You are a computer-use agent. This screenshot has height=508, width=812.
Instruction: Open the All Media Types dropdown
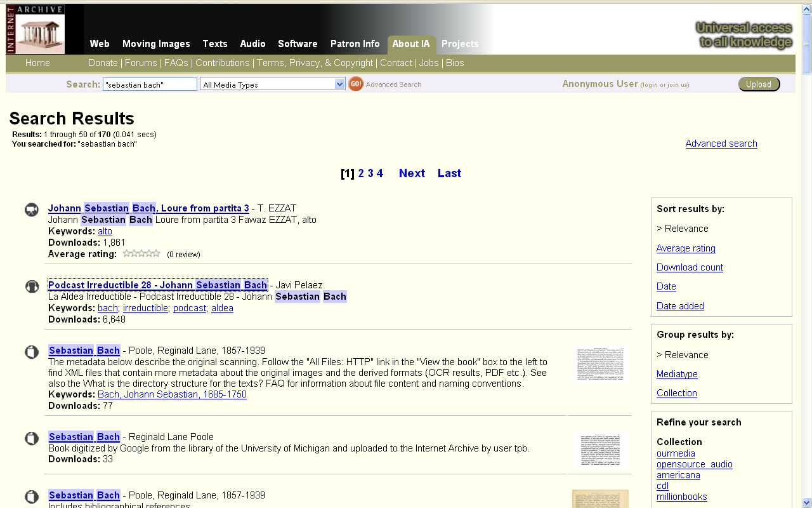click(x=273, y=84)
